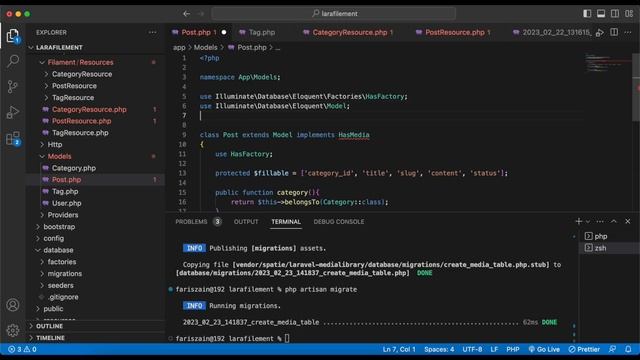Image resolution: width=640 pixels, height=360 pixels.
Task: Create a new terminal with plus icon
Action: point(578,221)
